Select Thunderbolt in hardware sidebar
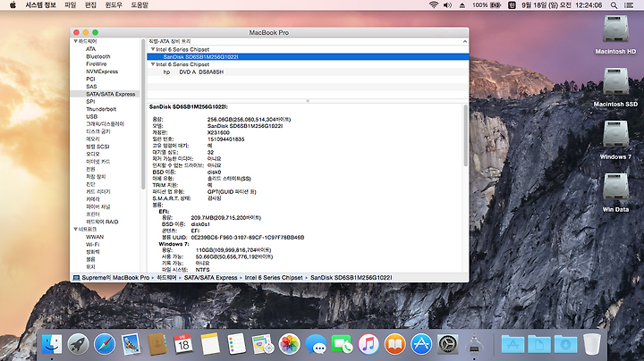The width and height of the screenshot is (644, 361). tap(101, 109)
